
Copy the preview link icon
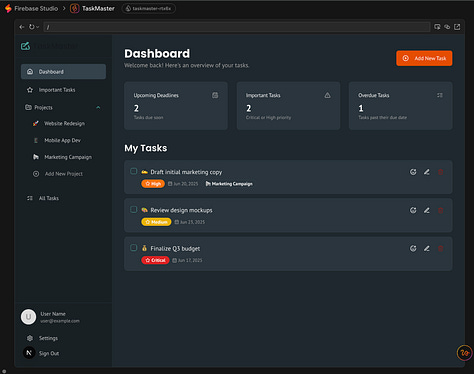(x=447, y=27)
